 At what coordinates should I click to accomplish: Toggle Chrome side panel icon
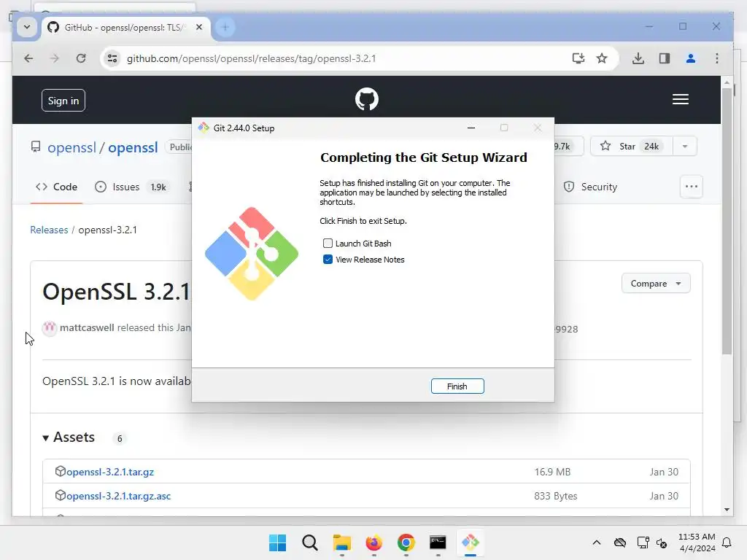pos(665,58)
